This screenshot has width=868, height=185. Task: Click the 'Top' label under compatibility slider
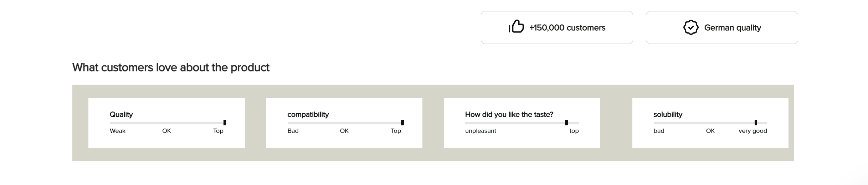pyautogui.click(x=396, y=131)
